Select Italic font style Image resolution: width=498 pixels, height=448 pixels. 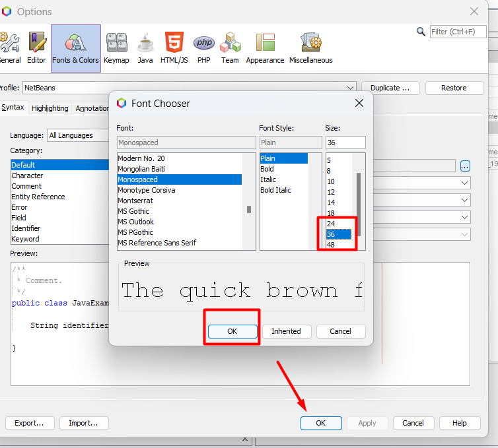coord(284,179)
